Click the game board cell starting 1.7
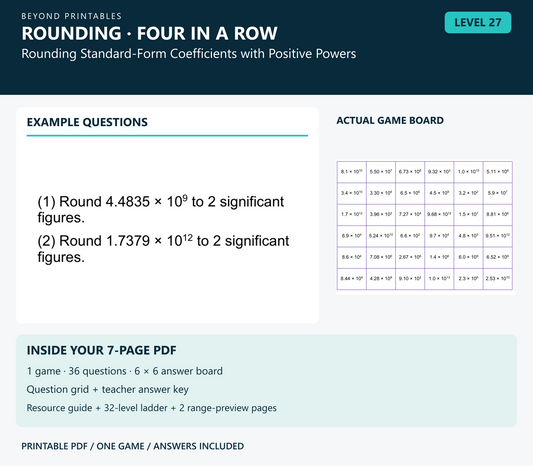 (x=351, y=214)
